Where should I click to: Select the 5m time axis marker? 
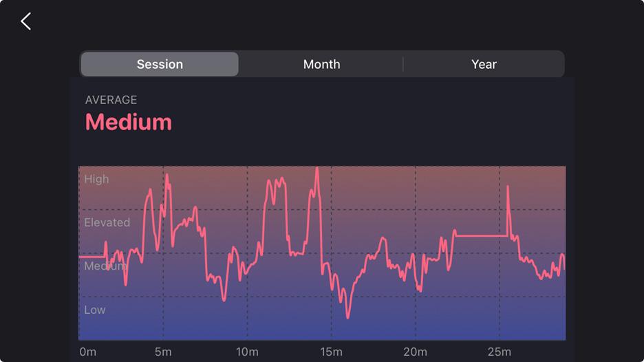pos(163,352)
